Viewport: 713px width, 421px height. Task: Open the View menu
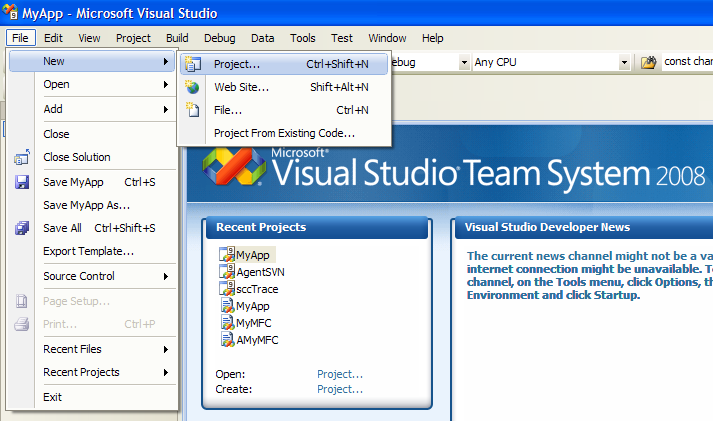click(89, 38)
